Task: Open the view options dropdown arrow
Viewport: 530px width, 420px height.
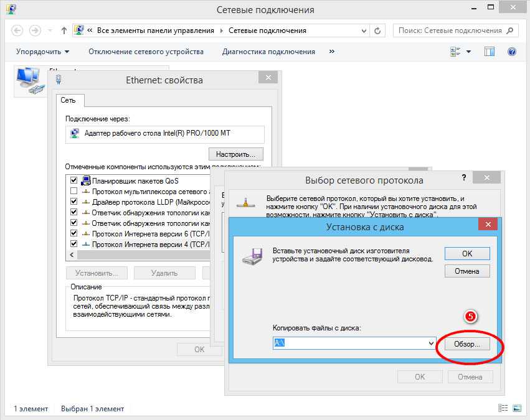Action: pyautogui.click(x=468, y=52)
